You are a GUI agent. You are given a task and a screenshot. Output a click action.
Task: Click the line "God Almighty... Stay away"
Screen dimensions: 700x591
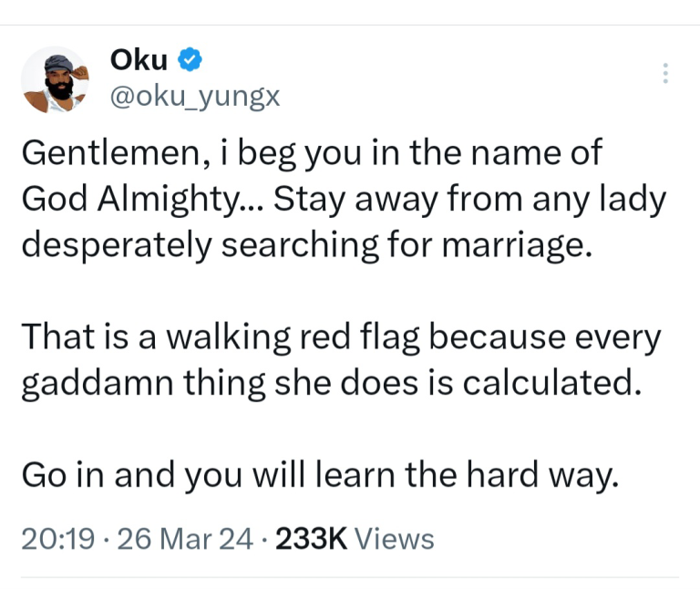point(344,200)
